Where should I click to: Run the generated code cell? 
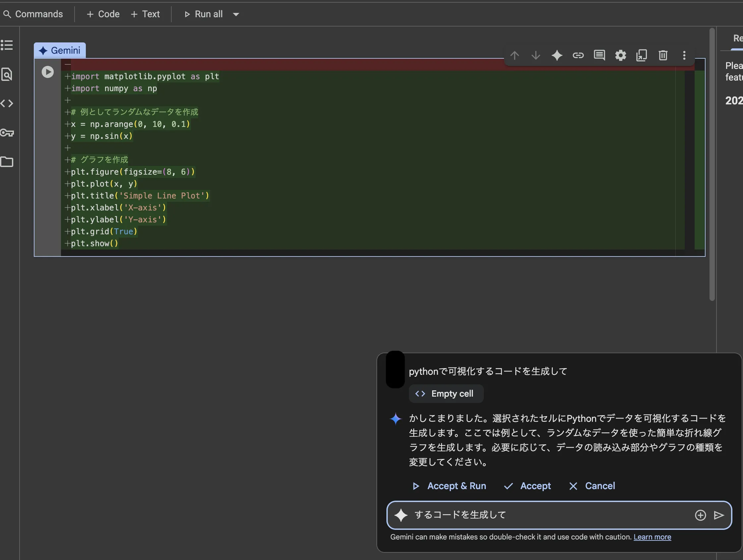click(x=48, y=72)
